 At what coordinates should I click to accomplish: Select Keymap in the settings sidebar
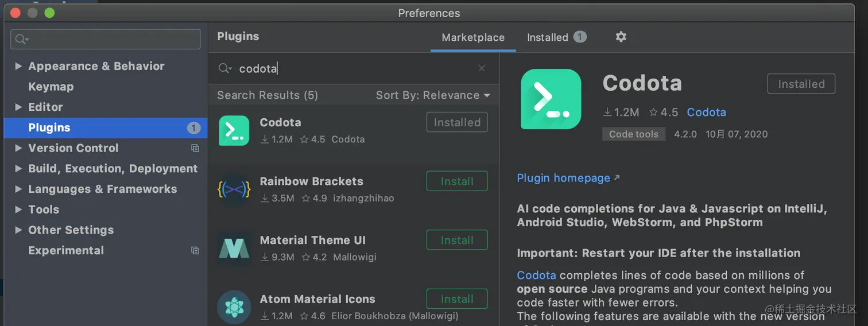tap(51, 87)
